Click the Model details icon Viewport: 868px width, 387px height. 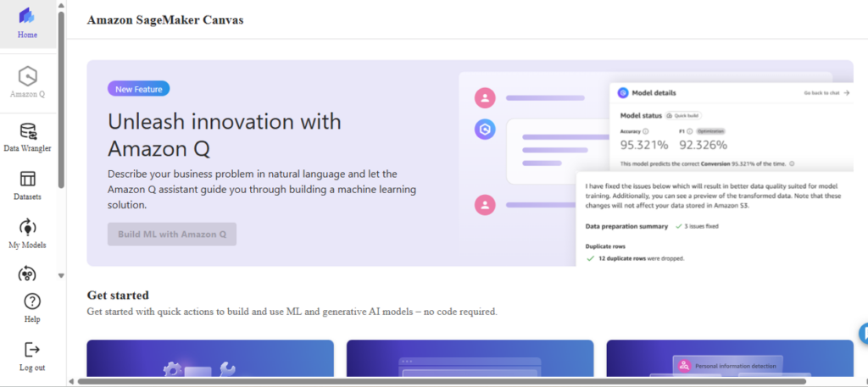[x=623, y=93]
